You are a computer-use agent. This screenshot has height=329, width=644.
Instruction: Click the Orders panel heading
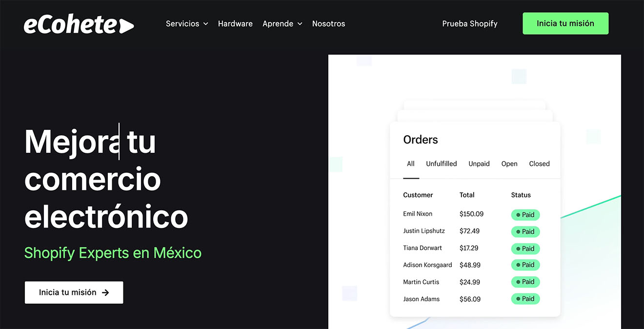(x=420, y=140)
